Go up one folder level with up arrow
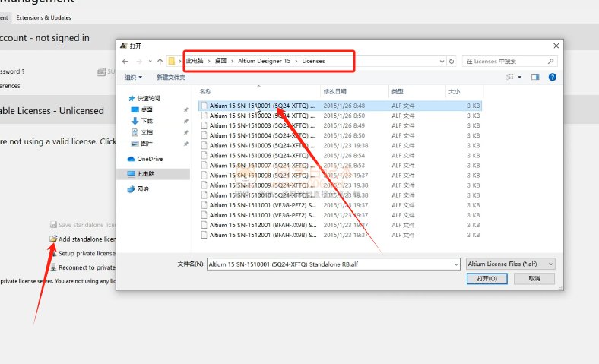The height and width of the screenshot is (364, 599). [160, 61]
